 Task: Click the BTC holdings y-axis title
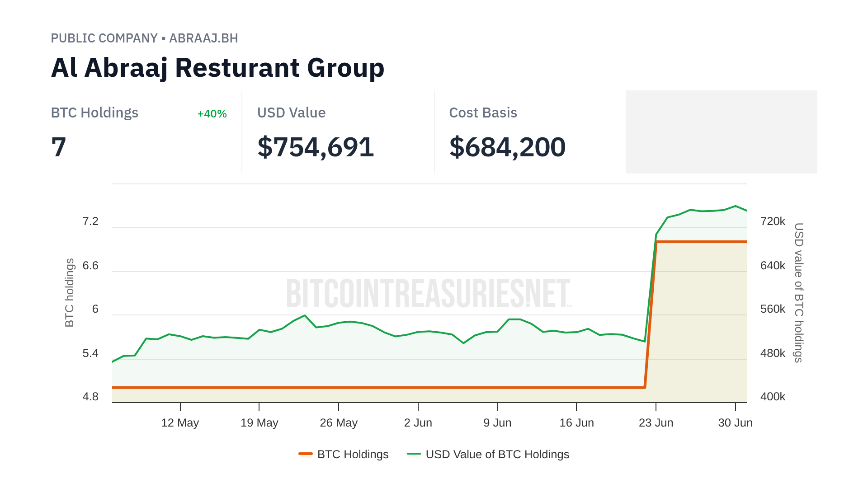pyautogui.click(x=69, y=292)
